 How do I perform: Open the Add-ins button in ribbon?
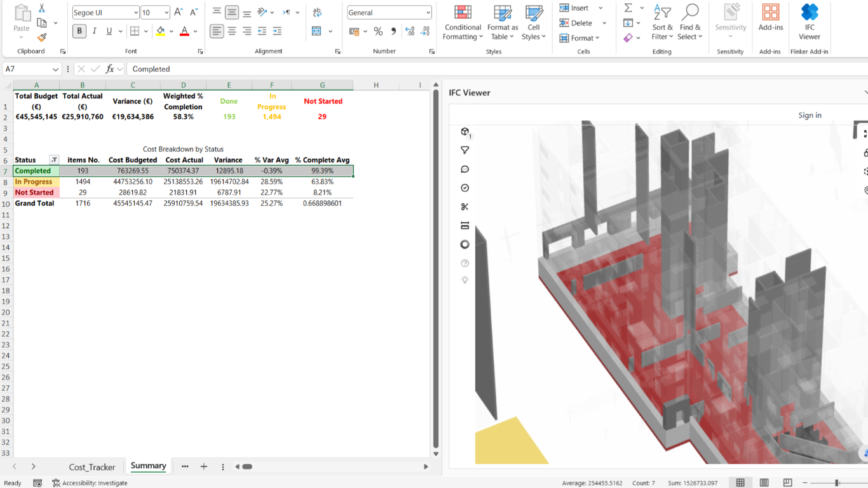tap(771, 18)
